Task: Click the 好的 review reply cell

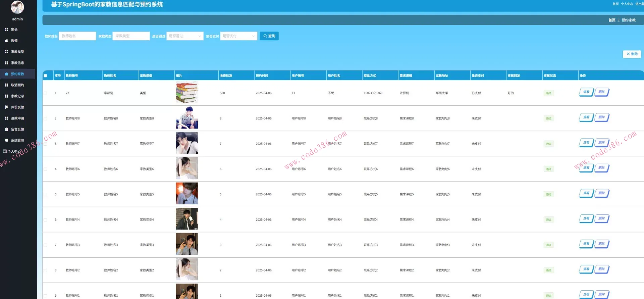Action: click(x=511, y=93)
